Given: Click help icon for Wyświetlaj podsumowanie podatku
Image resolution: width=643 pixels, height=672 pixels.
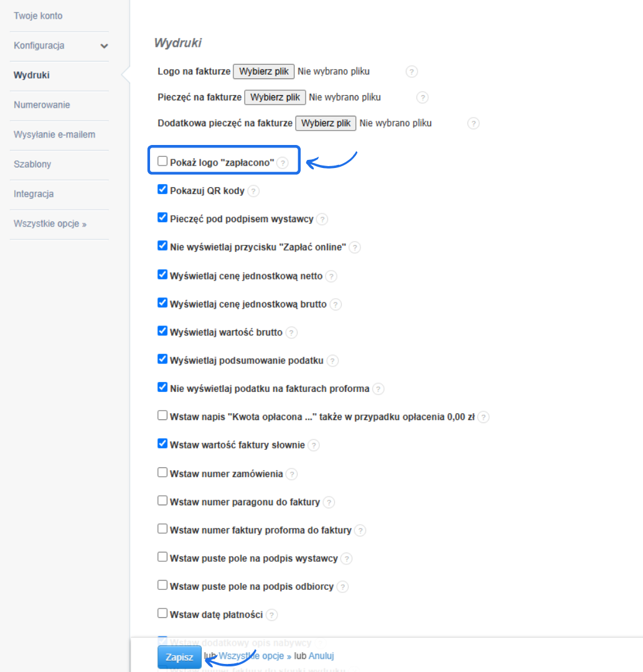Looking at the screenshot, I should pos(332,361).
